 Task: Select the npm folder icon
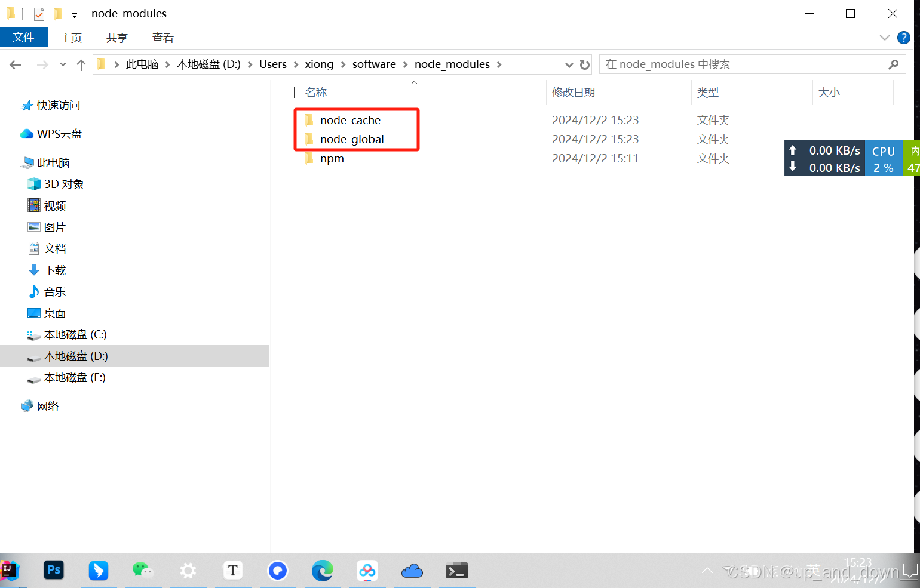point(309,158)
